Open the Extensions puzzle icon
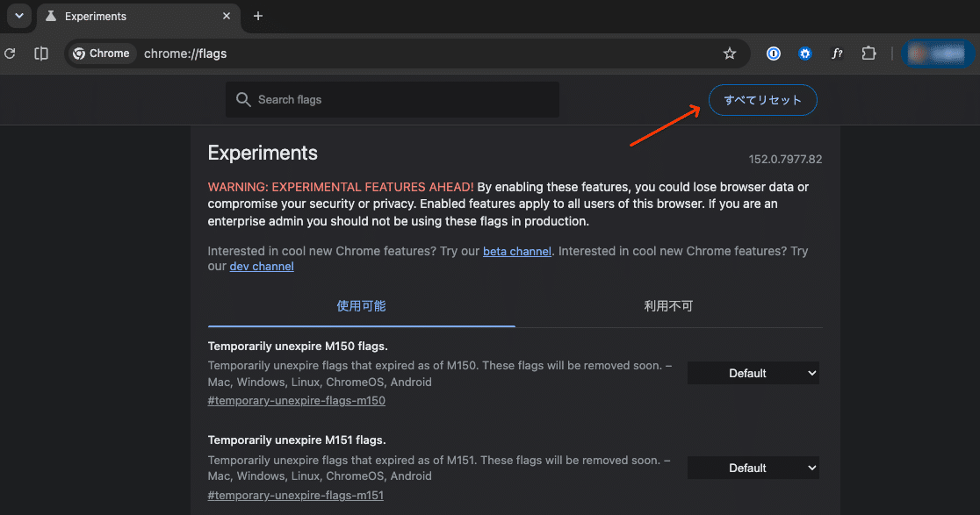Screen dimensions: 980x515 (x=868, y=54)
